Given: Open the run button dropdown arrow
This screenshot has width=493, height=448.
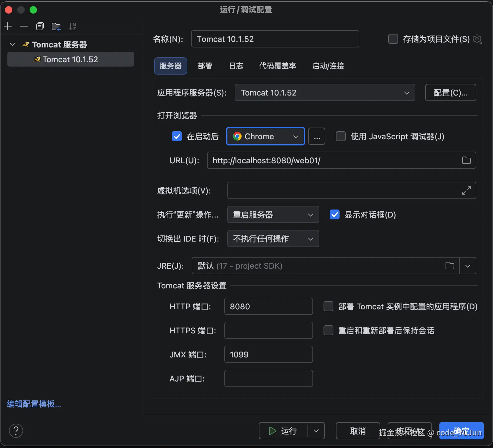Looking at the screenshot, I should tap(316, 430).
